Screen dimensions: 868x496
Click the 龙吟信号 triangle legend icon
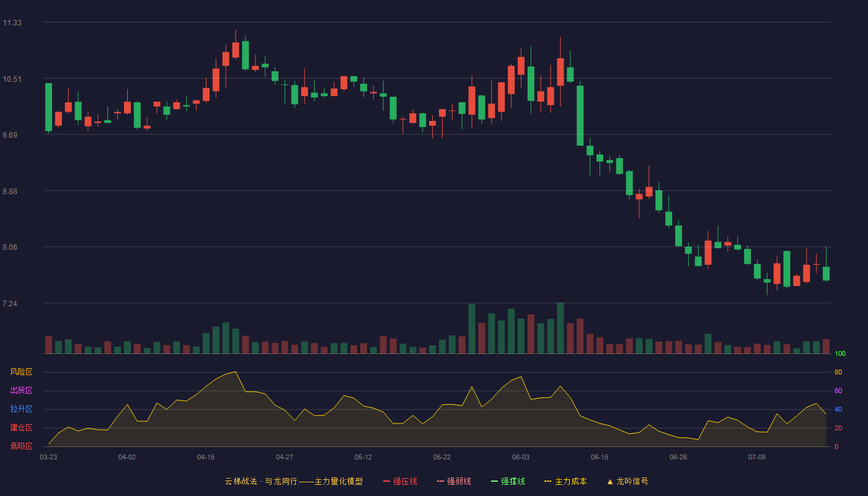tap(610, 481)
